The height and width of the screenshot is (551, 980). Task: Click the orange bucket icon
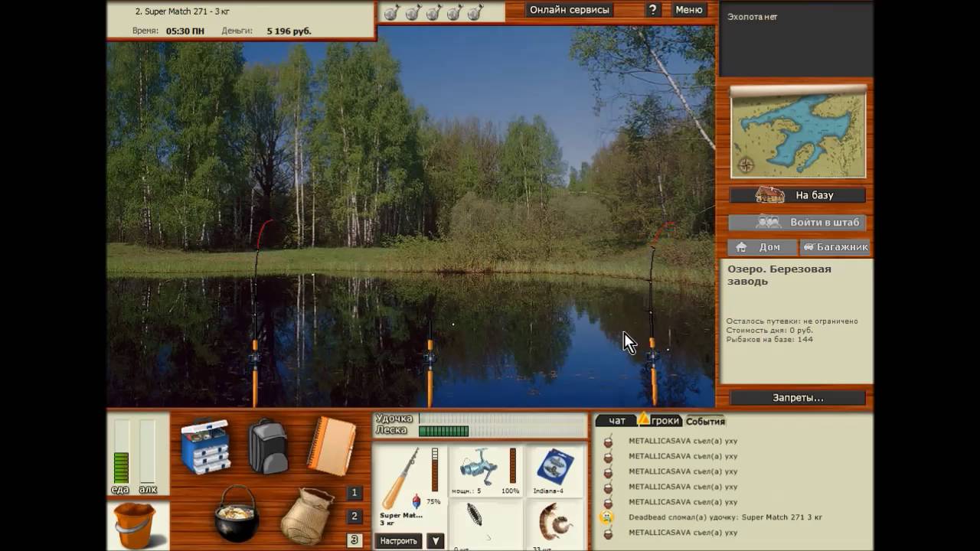tap(135, 525)
